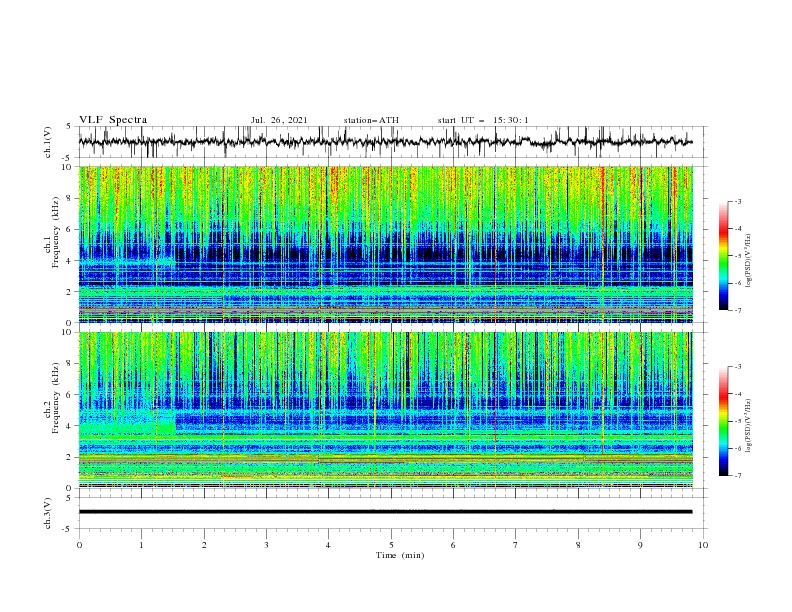792x612 pixels.
Task: Click the 'VLF Spectra' title text
Action: pyautogui.click(x=113, y=120)
